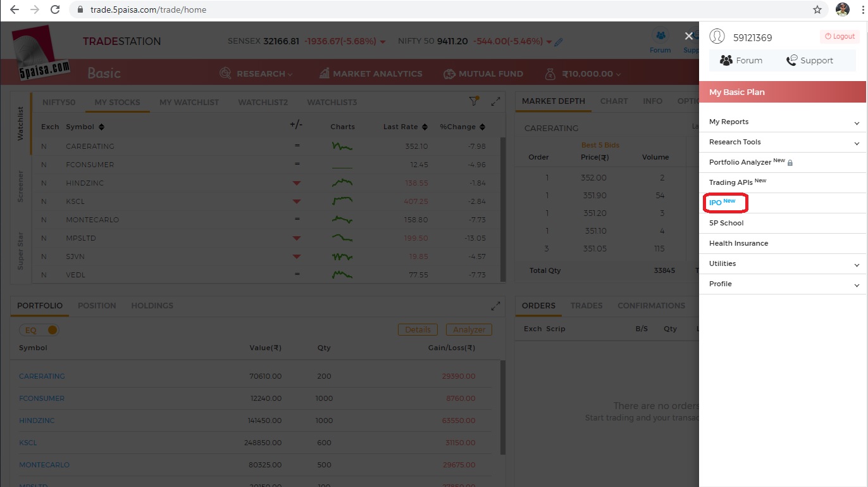
Task: Click the KSCL mini chart
Action: coord(342,201)
